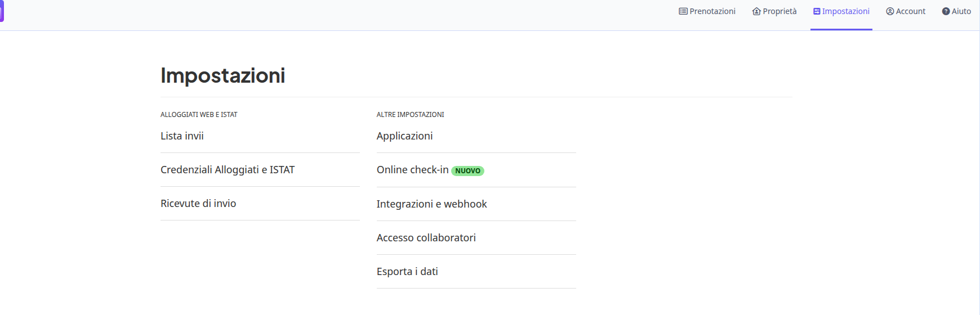The width and height of the screenshot is (980, 315).
Task: Go to the Proprietà nav tab
Action: coord(774,11)
